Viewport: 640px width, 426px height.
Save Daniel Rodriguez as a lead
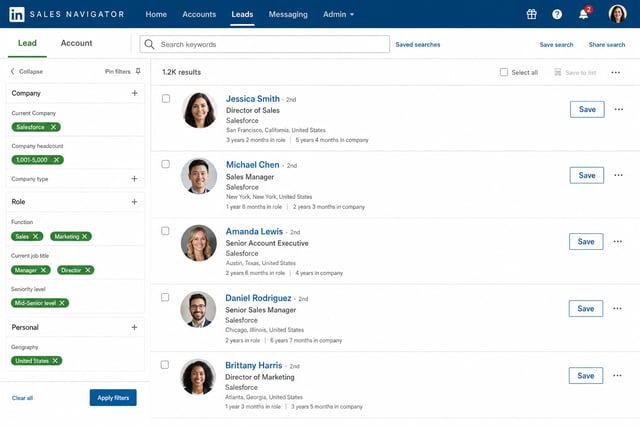coord(586,308)
